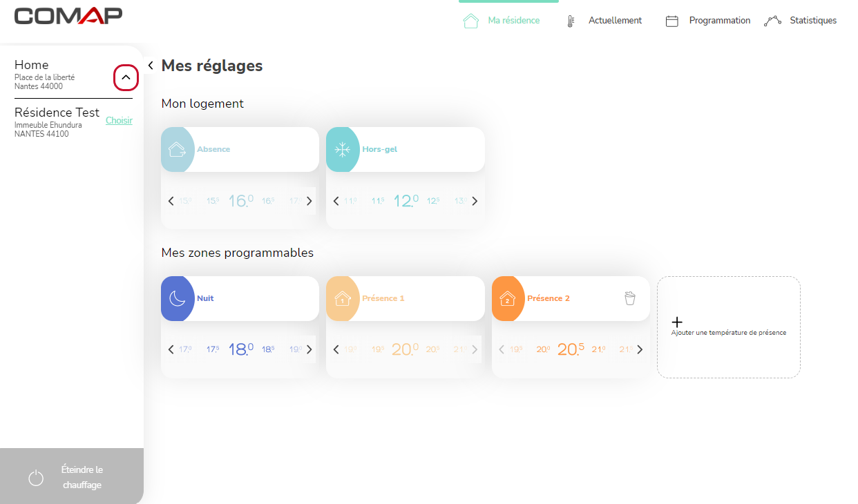Select 15.5 in the Absence temperature slider
The height and width of the screenshot is (504, 858).
pos(213,201)
